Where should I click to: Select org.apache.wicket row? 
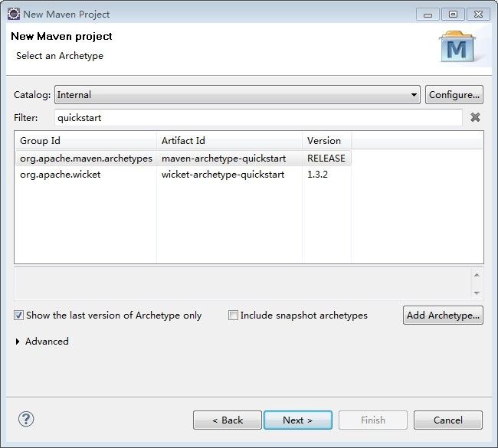(183, 175)
